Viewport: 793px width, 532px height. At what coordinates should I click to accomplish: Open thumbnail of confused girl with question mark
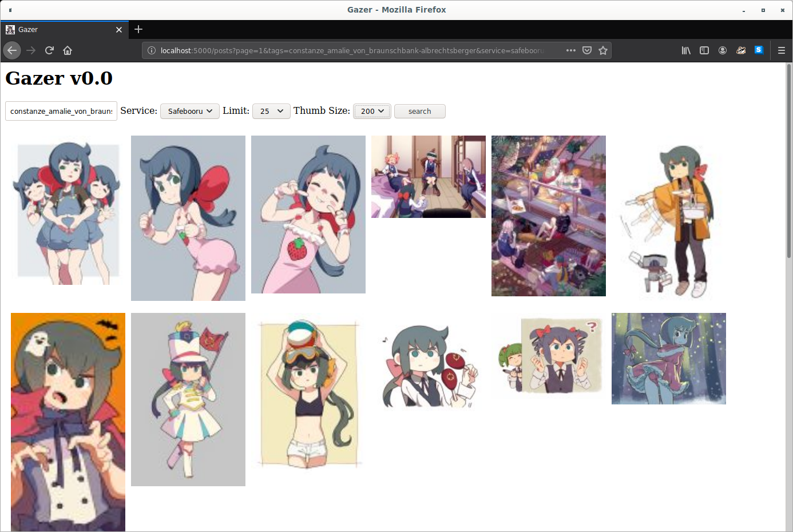pyautogui.click(x=549, y=356)
